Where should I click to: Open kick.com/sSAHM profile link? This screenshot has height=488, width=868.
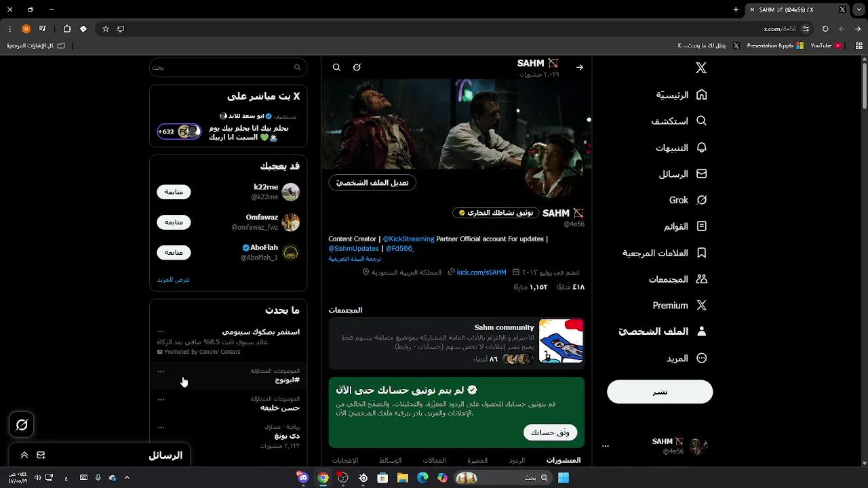pos(481,272)
